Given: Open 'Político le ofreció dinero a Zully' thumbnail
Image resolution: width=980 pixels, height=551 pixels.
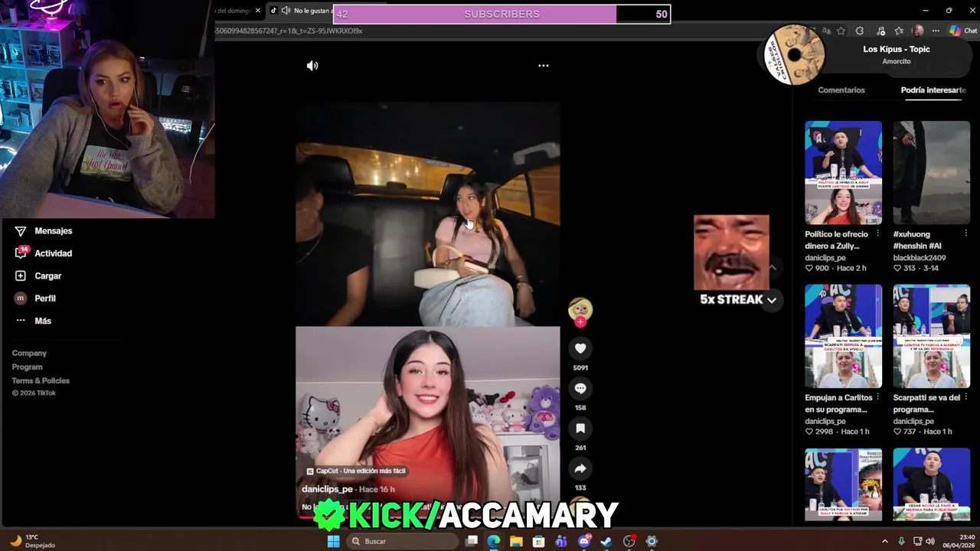Looking at the screenshot, I should click(x=843, y=172).
